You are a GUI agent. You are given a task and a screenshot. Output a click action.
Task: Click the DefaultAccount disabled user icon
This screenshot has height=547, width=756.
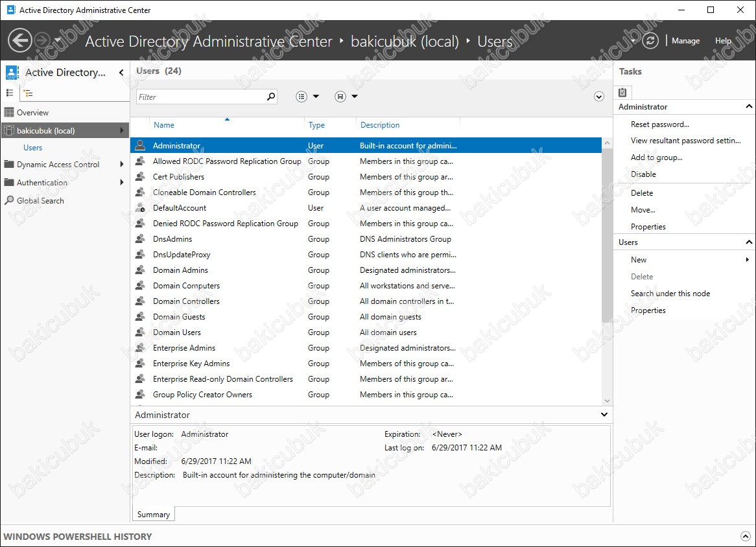pos(140,207)
